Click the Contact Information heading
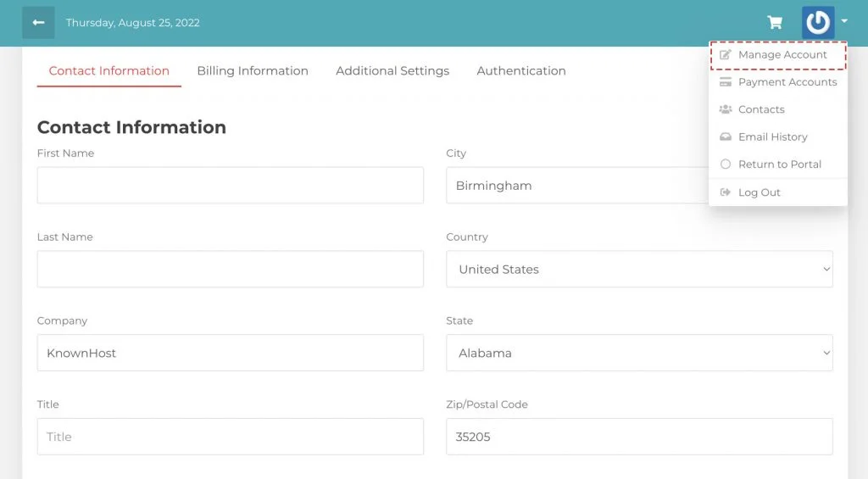The width and height of the screenshot is (868, 479). (131, 127)
